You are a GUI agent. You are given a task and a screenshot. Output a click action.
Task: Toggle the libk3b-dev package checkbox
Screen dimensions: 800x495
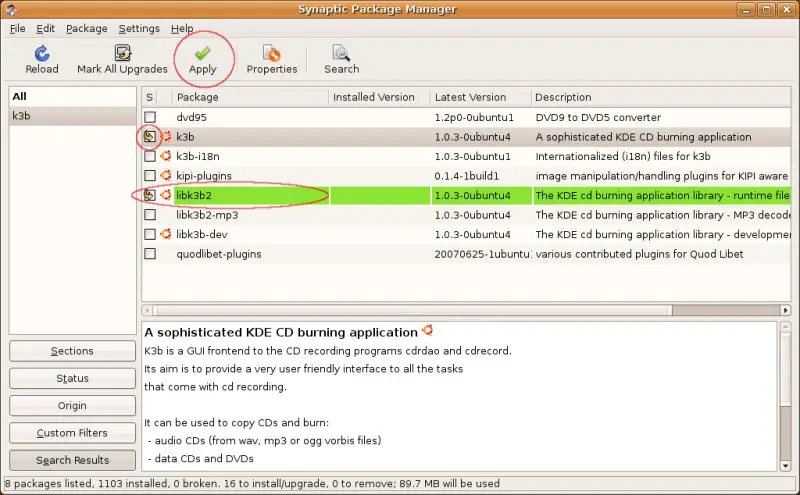tap(150, 234)
